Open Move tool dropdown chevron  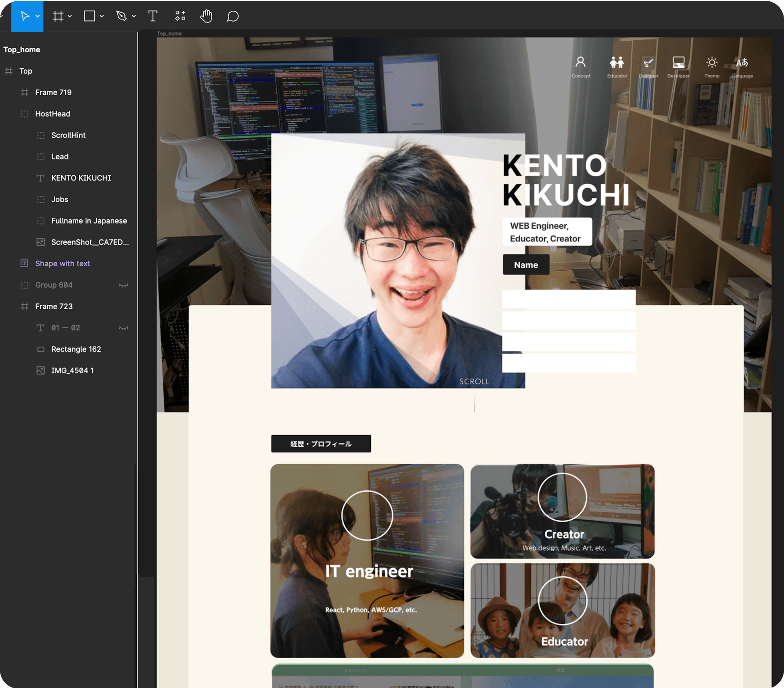click(x=38, y=16)
